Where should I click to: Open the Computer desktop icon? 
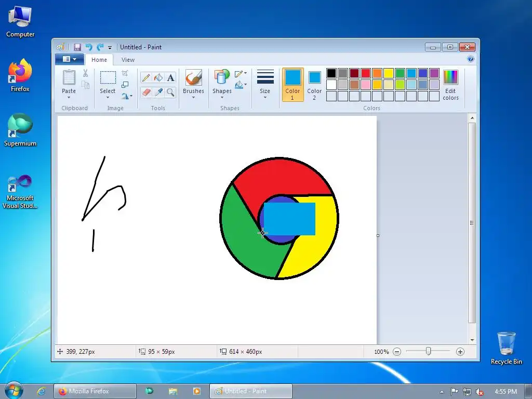(20, 22)
